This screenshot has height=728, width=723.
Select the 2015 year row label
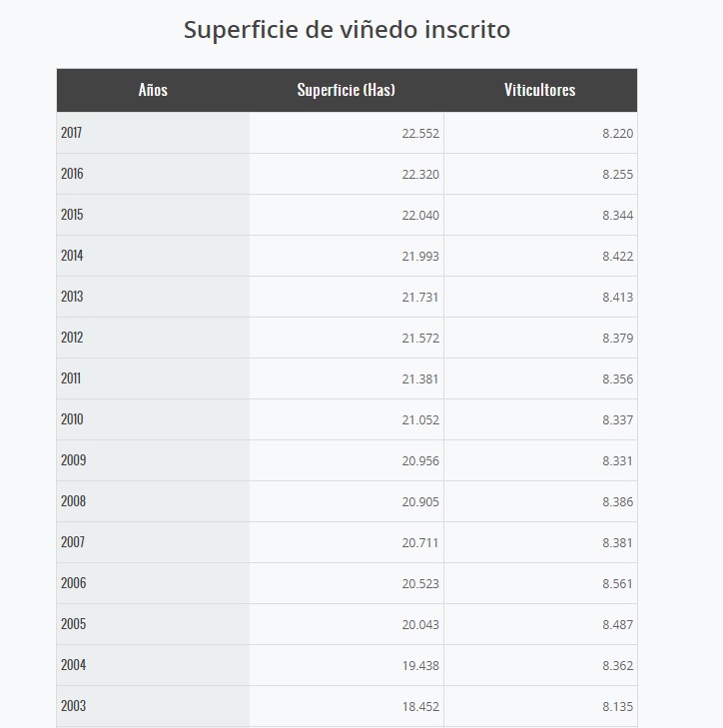72,215
